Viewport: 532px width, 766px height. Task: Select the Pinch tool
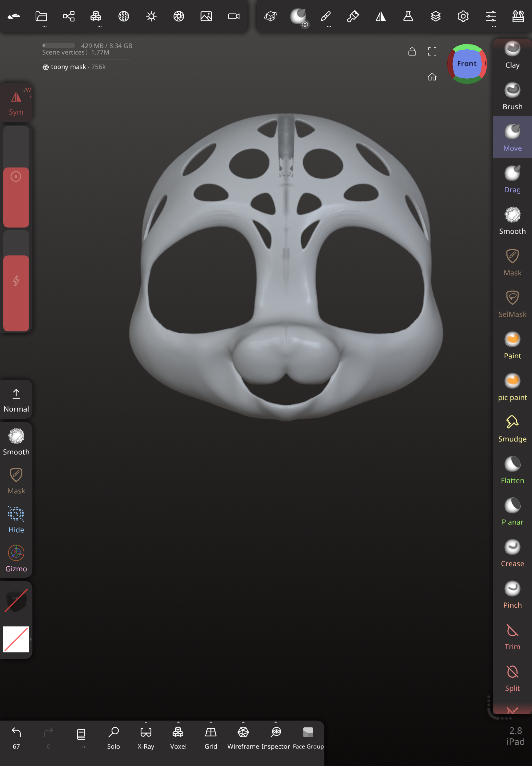click(512, 595)
